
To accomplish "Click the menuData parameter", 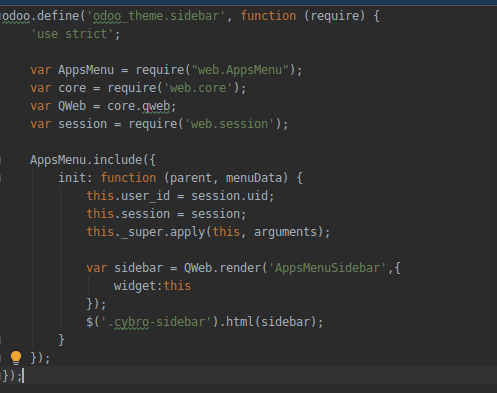I will (254, 178).
